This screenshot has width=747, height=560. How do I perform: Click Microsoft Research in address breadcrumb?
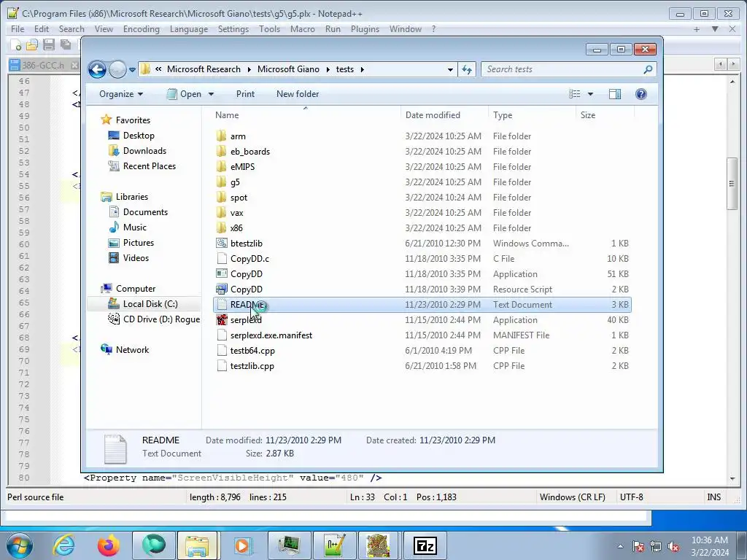pos(204,69)
